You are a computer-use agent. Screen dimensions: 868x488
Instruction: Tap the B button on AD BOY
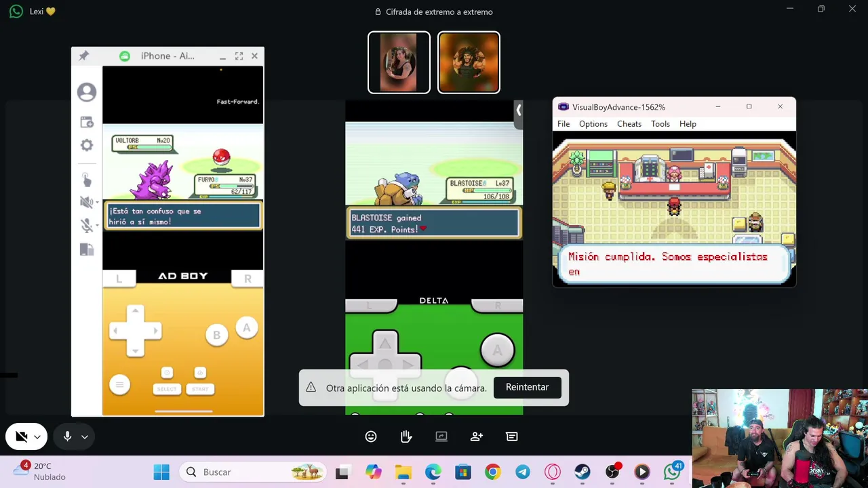tap(217, 335)
